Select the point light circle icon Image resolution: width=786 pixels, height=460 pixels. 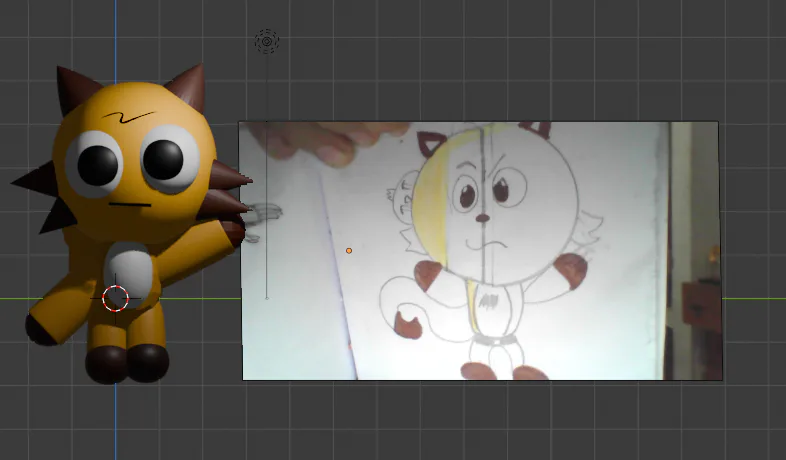pos(267,41)
